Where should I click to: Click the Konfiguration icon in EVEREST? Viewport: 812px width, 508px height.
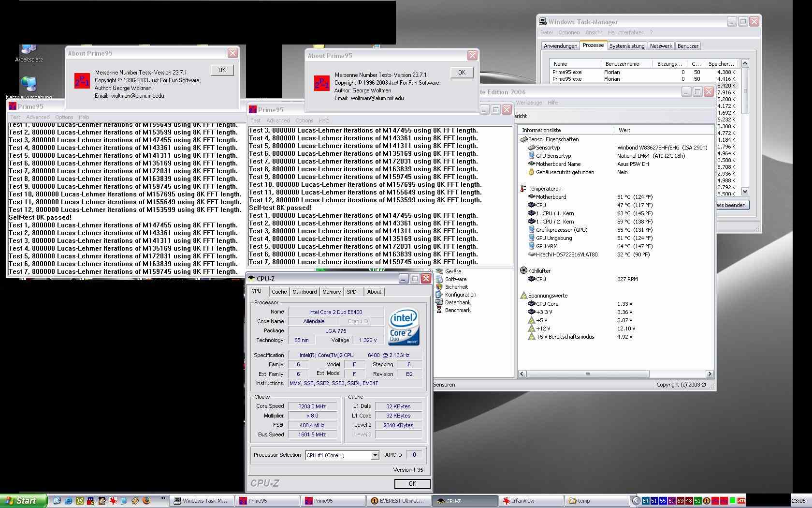[439, 295]
